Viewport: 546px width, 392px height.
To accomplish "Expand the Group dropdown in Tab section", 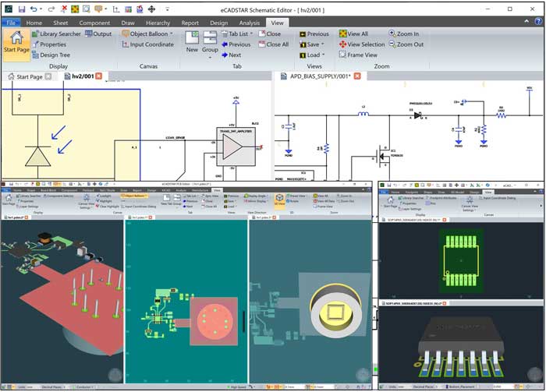I will 210,55.
